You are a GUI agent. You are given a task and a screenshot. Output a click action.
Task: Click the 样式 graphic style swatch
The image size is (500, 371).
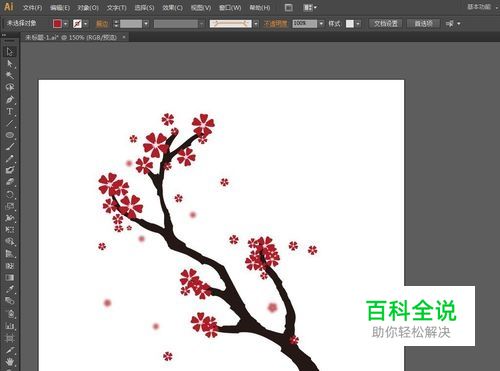pyautogui.click(x=350, y=24)
